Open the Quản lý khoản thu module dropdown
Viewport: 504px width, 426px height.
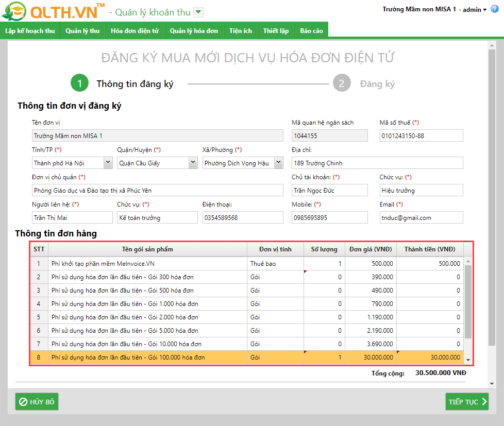click(x=198, y=12)
